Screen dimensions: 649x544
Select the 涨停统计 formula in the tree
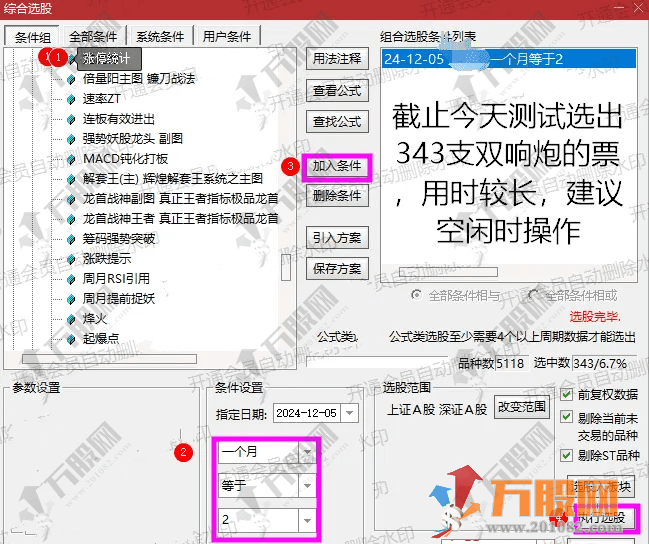tap(109, 59)
